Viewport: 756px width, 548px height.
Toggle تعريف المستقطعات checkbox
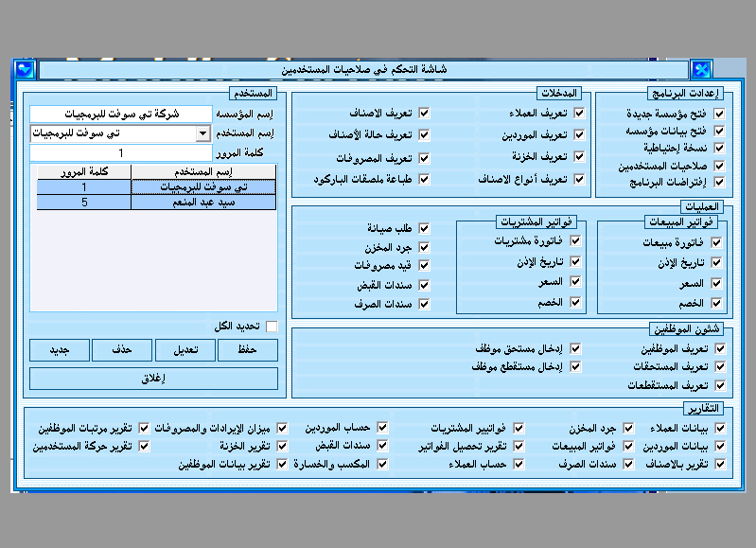pyautogui.click(x=720, y=385)
